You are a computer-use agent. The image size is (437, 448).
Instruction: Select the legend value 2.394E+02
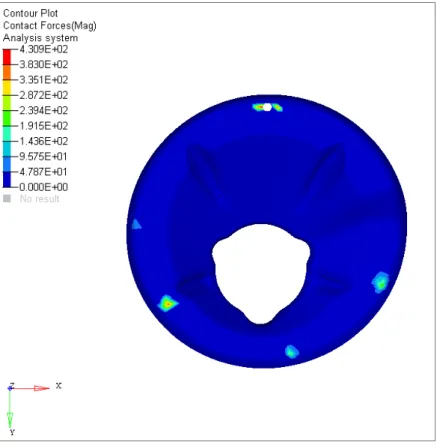[x=44, y=111]
